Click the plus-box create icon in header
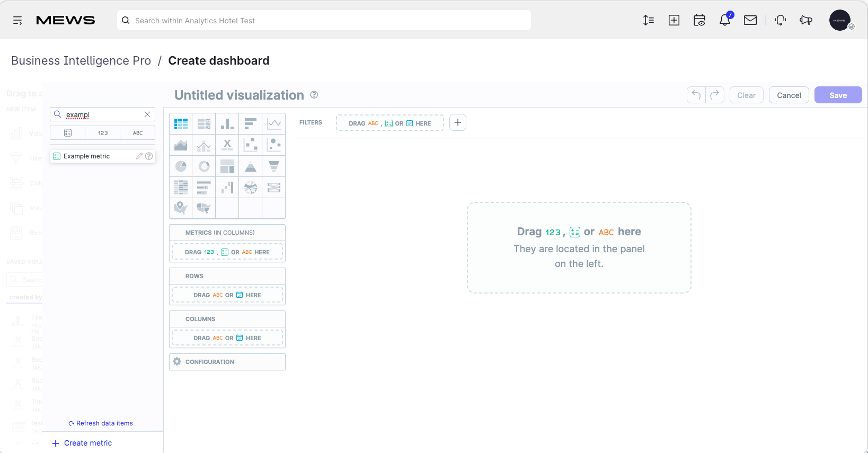The image size is (868, 453). coord(674,20)
